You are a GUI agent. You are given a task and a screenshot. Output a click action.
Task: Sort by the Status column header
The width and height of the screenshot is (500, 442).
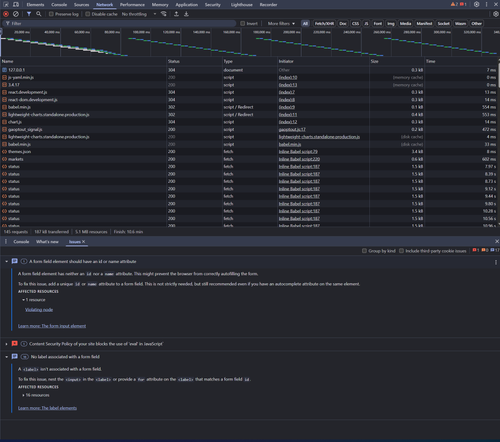point(194,61)
